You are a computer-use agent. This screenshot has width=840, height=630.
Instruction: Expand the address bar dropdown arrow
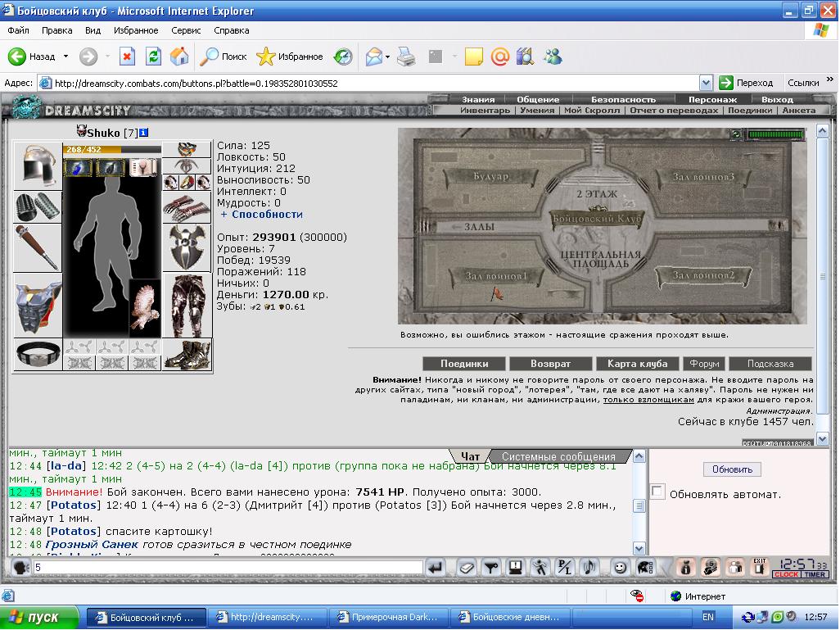706,83
